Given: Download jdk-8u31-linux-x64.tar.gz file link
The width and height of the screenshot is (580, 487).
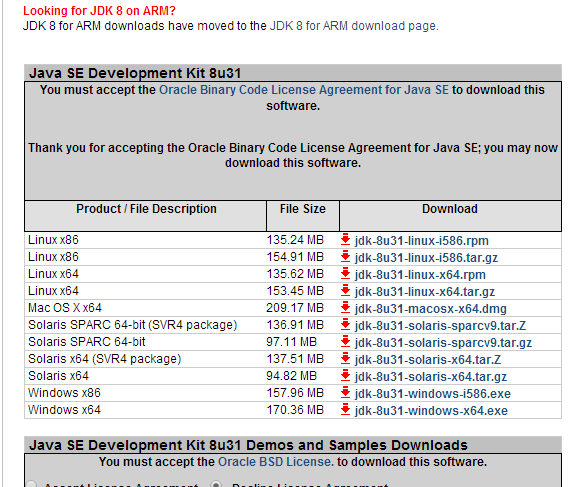Looking at the screenshot, I should coord(425,292).
